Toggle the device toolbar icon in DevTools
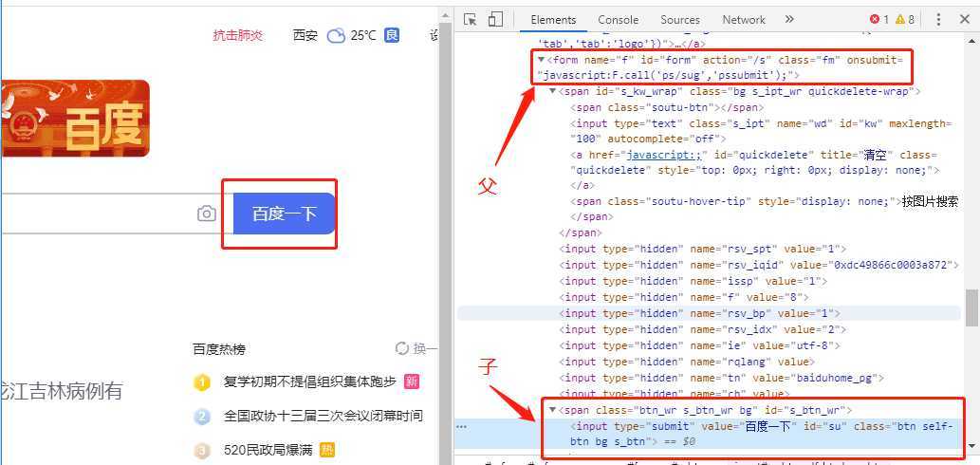Image resolution: width=980 pixels, height=465 pixels. 495,19
